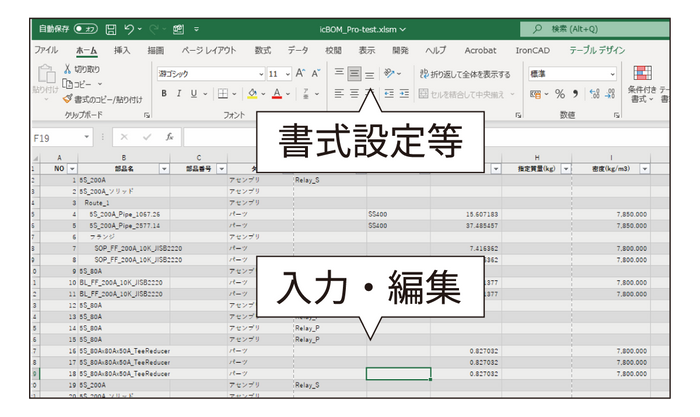Open the font size dropdown showing 11
Viewport: 700px width, 417px height.
280,73
